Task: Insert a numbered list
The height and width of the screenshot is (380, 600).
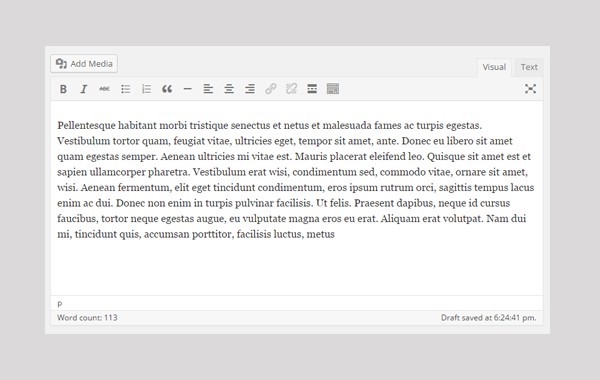Action: [146, 89]
